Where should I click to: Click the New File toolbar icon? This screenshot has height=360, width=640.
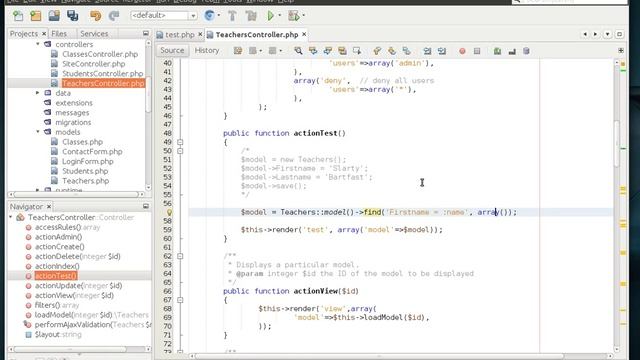click(x=18, y=16)
